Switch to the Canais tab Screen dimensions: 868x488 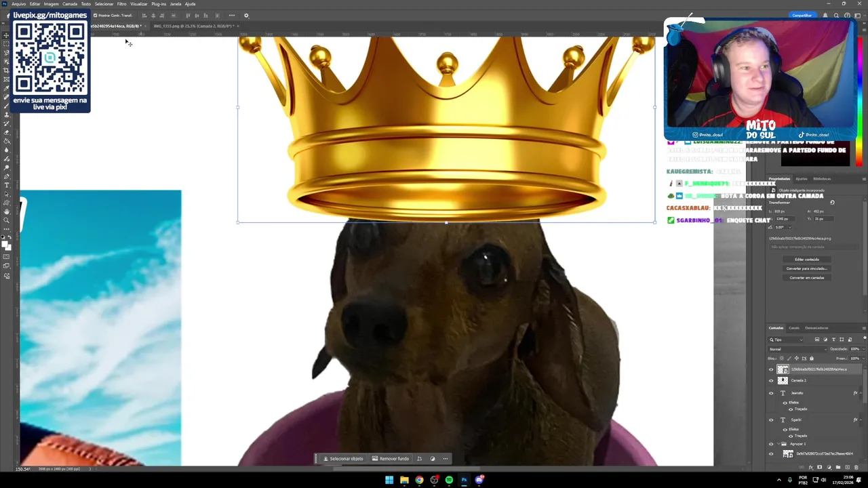coord(794,328)
